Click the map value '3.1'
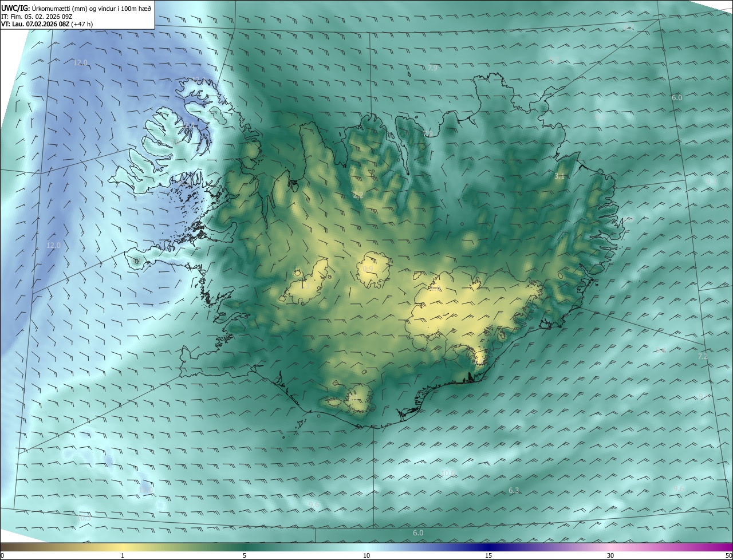 point(559,176)
